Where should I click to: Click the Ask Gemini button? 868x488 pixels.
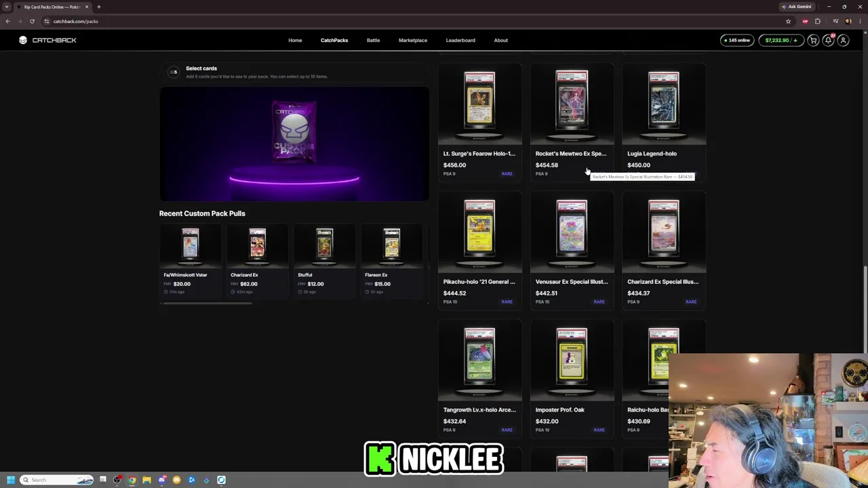tap(797, 7)
